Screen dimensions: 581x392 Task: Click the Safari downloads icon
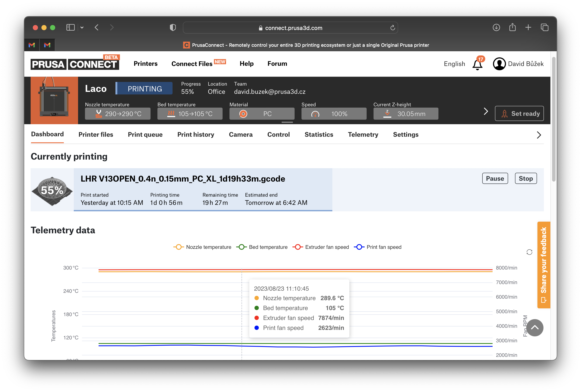click(x=496, y=28)
